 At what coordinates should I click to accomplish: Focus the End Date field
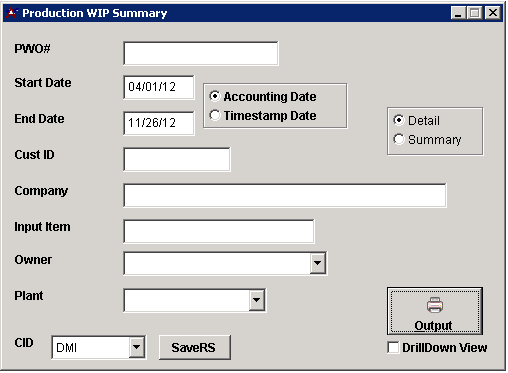159,123
